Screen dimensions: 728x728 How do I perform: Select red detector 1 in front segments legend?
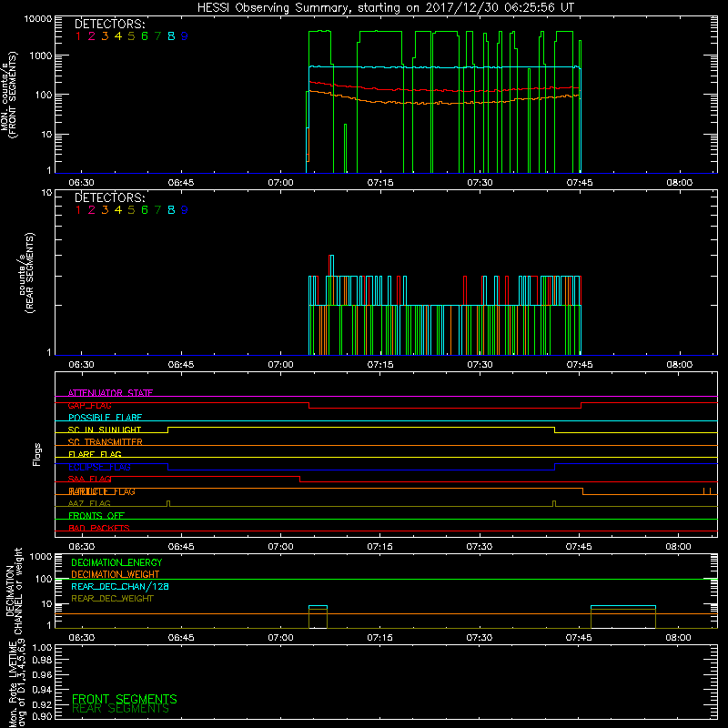click(x=78, y=35)
